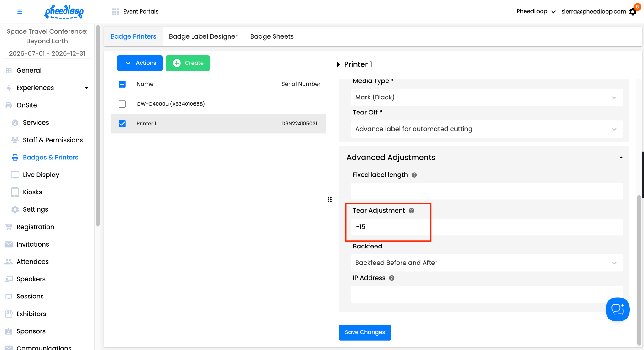Open the Registration sidebar link
Image resolution: width=644 pixels, height=350 pixels.
(36, 227)
